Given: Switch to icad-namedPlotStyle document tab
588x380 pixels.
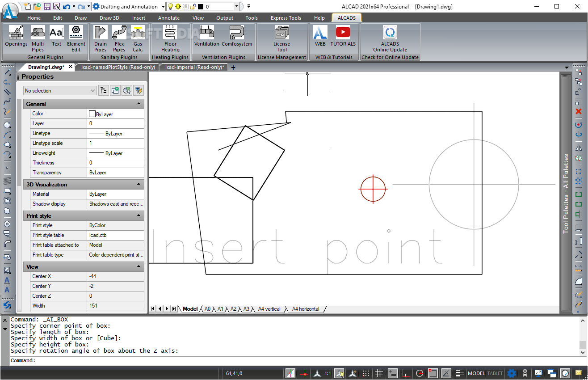Looking at the screenshot, I should tap(118, 67).
